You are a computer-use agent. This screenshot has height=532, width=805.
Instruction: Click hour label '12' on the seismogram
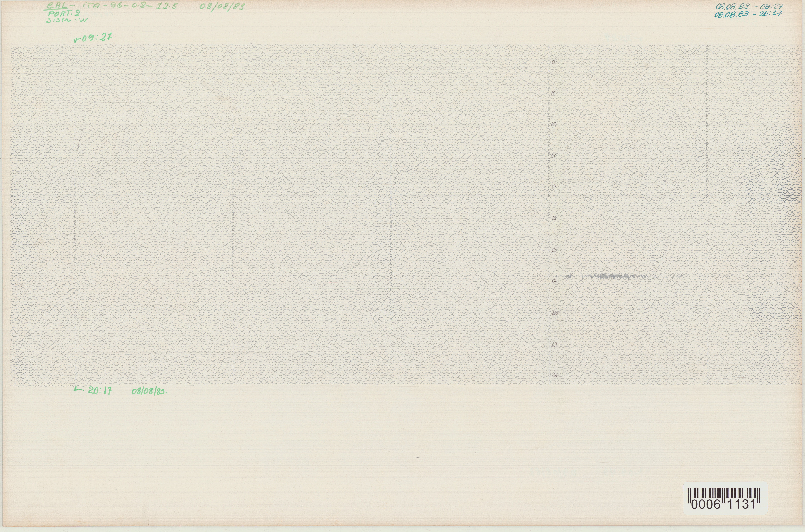point(554,124)
